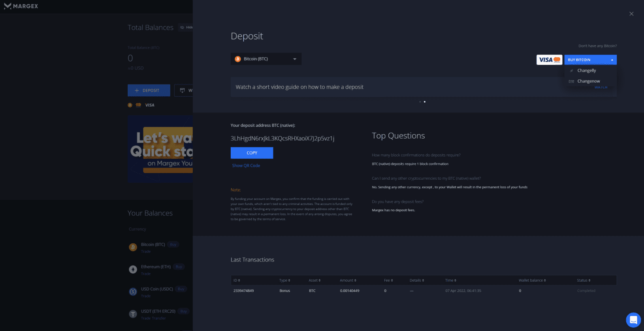Click the question about deposit fees
This screenshot has height=331, width=644.
tap(397, 202)
